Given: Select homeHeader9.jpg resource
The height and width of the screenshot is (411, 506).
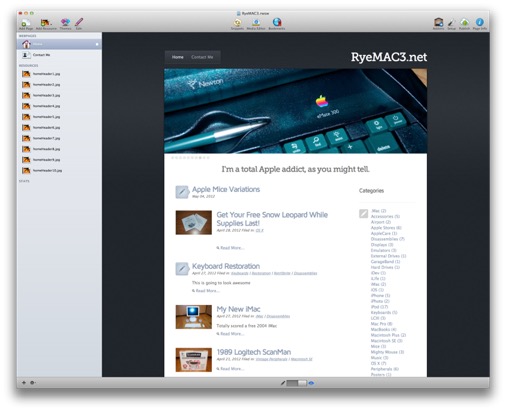Looking at the screenshot, I should coord(59,160).
